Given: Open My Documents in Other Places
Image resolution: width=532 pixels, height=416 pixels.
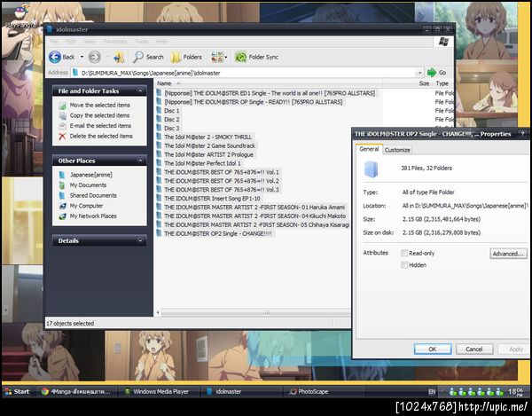Looking at the screenshot, I should tap(88, 184).
